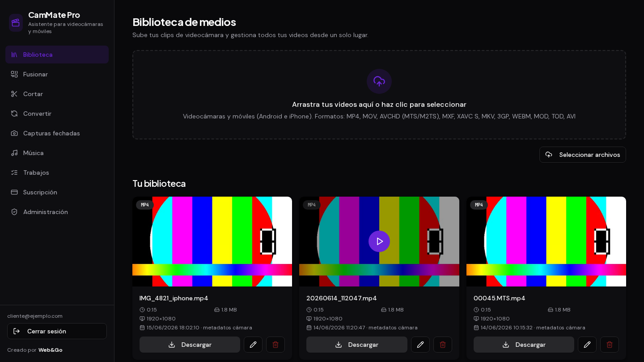Click the CamMate Pro logo icon

tap(16, 23)
